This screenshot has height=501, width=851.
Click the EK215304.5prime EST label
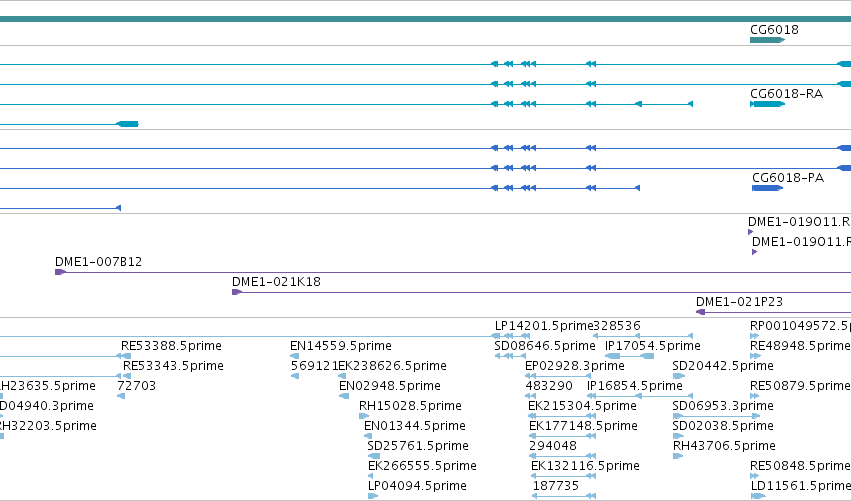click(x=582, y=406)
